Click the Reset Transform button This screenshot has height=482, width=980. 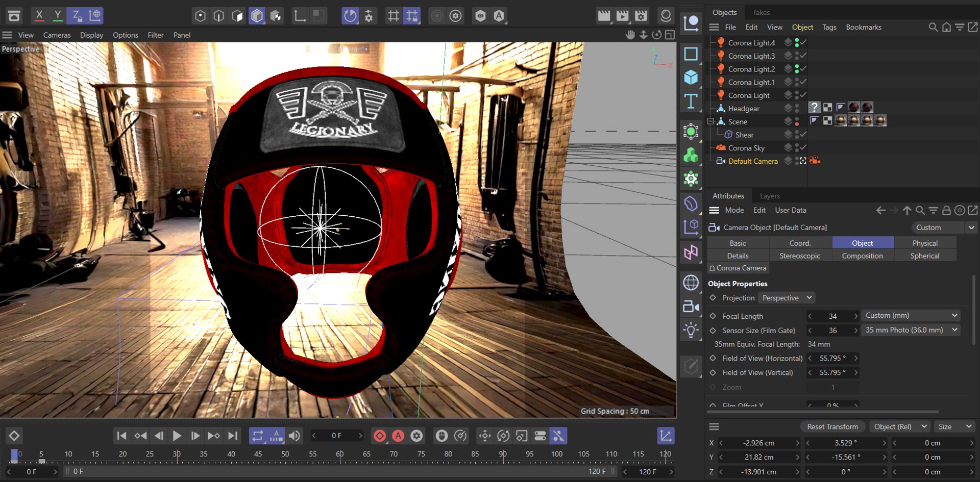(x=832, y=426)
